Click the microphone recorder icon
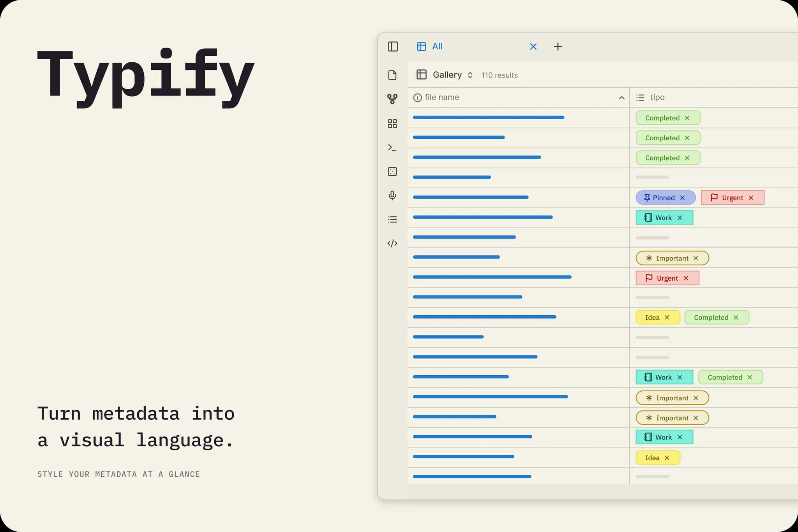 pos(392,195)
